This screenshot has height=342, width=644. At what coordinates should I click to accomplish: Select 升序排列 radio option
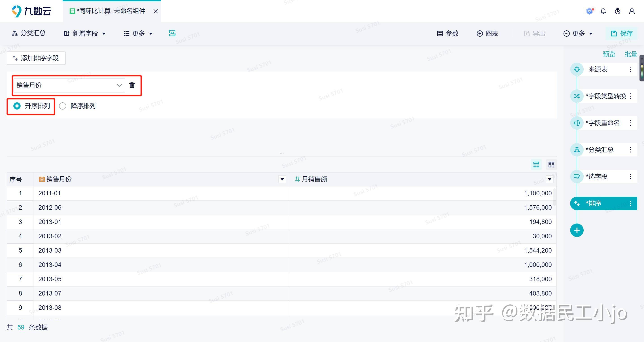tap(32, 106)
